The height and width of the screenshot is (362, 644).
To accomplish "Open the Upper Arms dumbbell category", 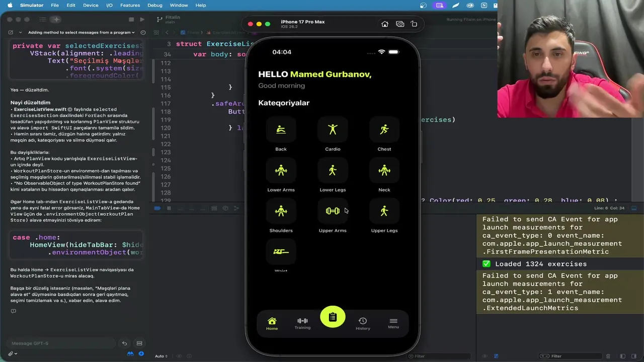I will pyautogui.click(x=333, y=211).
